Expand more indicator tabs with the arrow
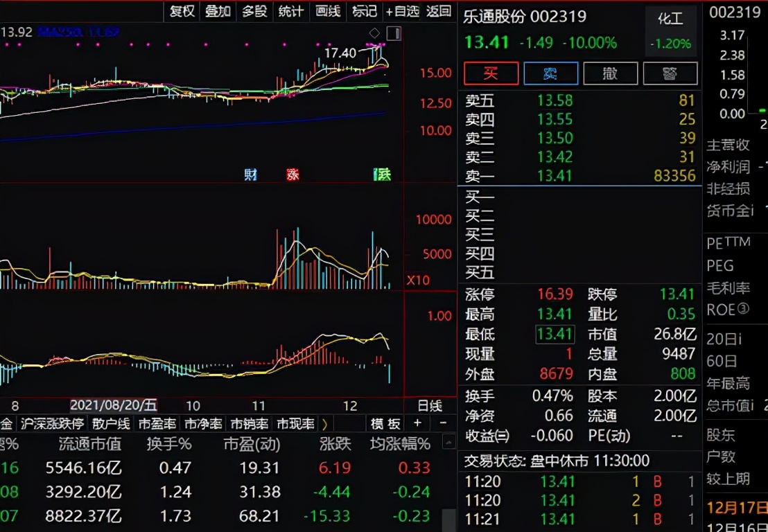Image resolution: width=768 pixels, height=532 pixels. tap(324, 423)
